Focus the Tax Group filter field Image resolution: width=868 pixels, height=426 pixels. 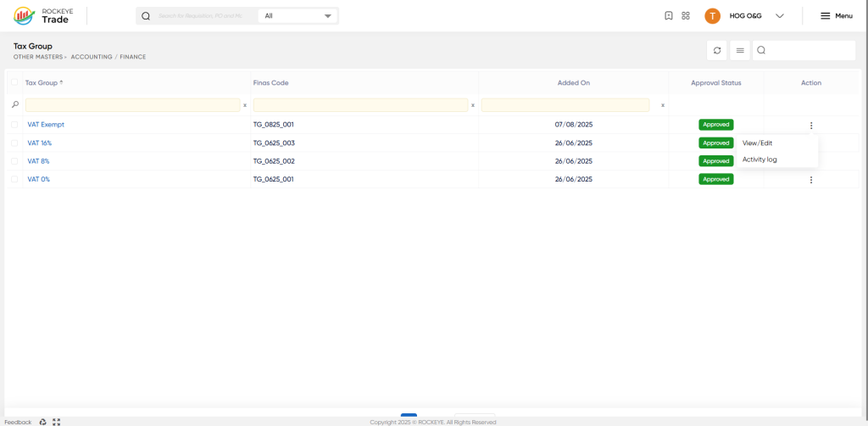click(133, 104)
